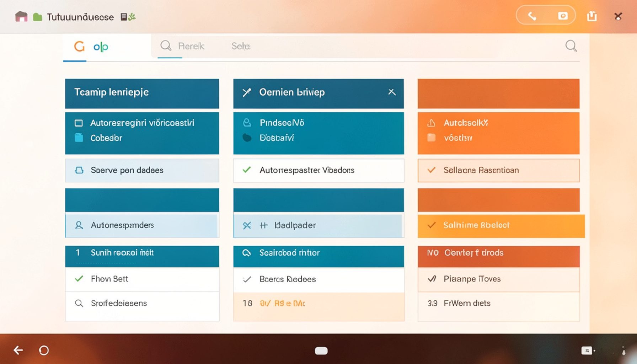Click the crossed tools icon beside Idadlpader
Viewport: 637px width, 364px height.
[x=247, y=225]
